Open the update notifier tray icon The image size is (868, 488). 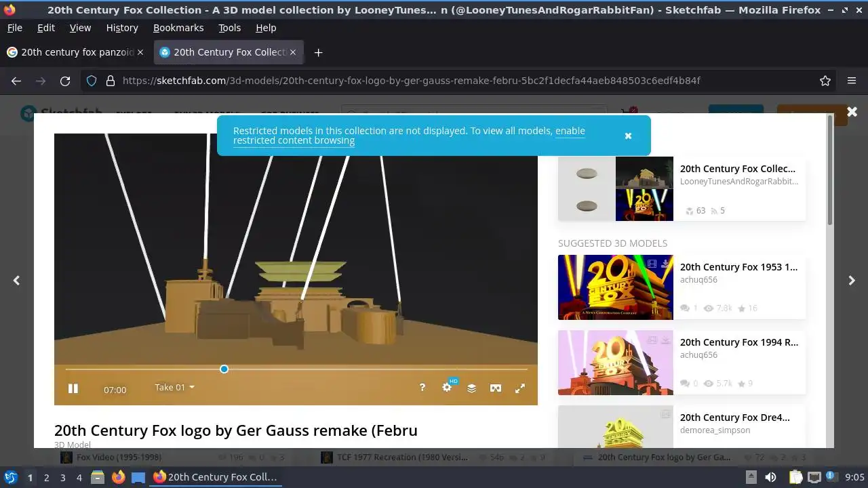[x=832, y=477]
